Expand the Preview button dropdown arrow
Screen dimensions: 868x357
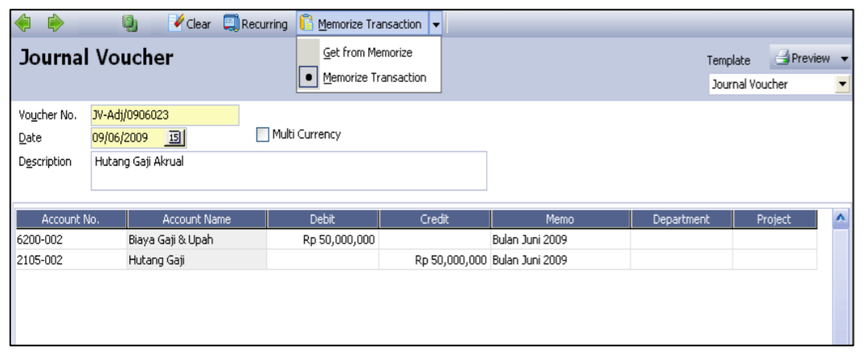[x=844, y=59]
